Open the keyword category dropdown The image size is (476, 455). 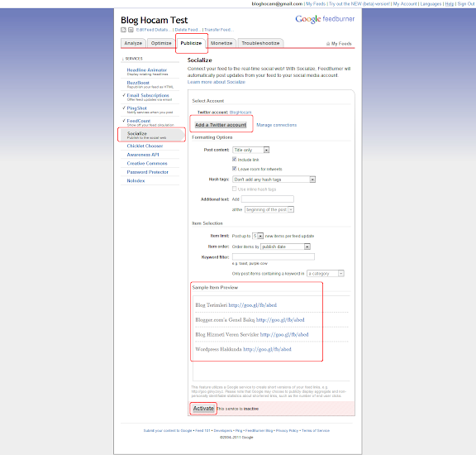pyautogui.click(x=325, y=274)
